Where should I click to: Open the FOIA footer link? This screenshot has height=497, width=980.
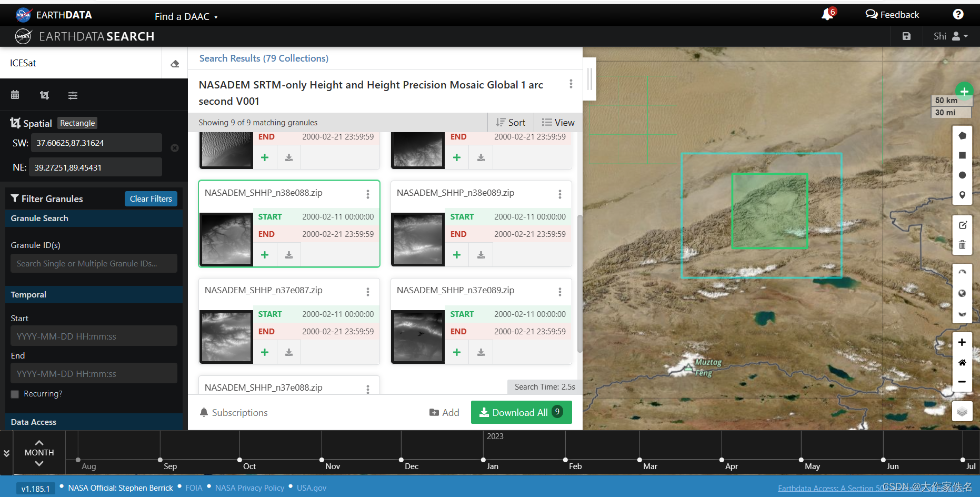194,488
